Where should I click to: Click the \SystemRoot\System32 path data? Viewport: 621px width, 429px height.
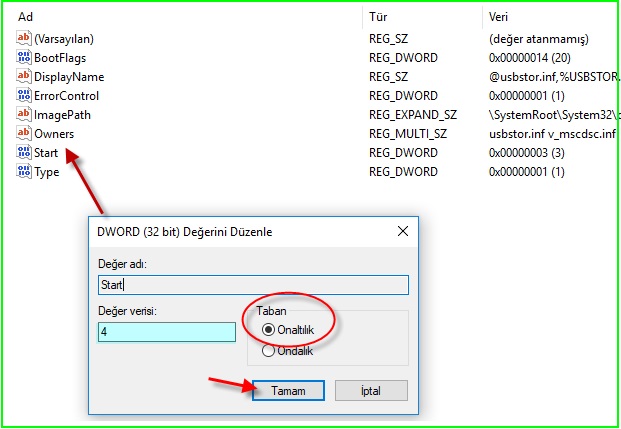click(554, 115)
